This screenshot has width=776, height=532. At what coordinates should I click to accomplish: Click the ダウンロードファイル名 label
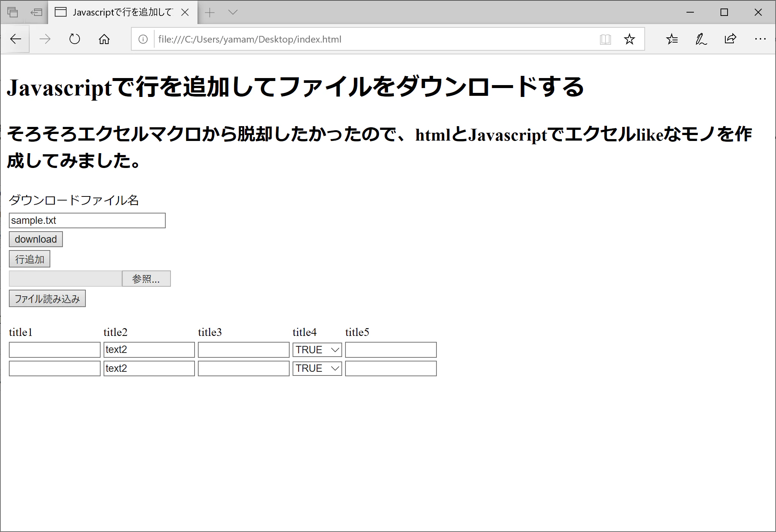click(x=74, y=200)
